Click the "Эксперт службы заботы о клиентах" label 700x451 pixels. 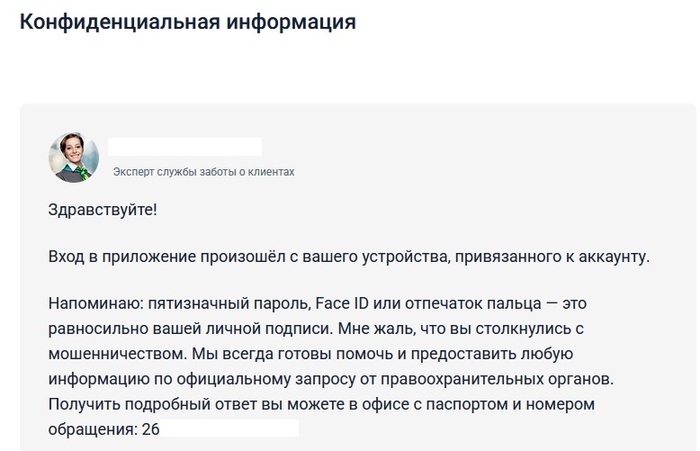203,172
